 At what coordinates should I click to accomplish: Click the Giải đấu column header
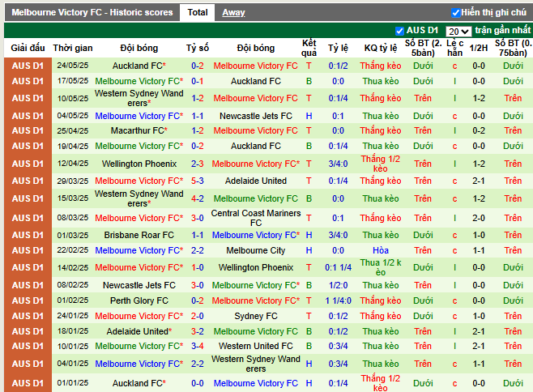pyautogui.click(x=28, y=48)
